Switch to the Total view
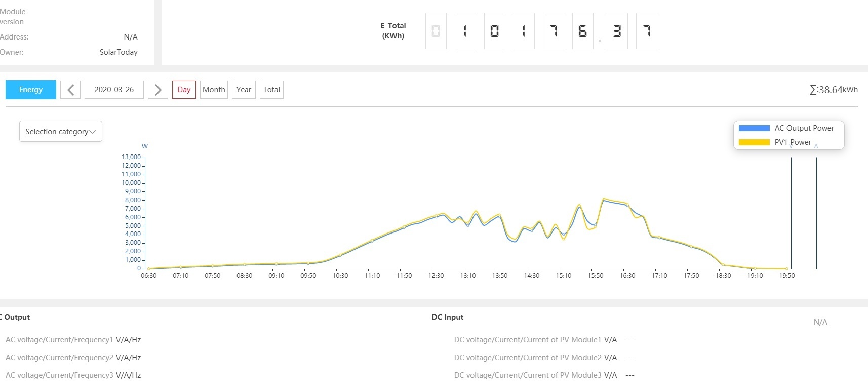The width and height of the screenshot is (868, 388). 271,90
